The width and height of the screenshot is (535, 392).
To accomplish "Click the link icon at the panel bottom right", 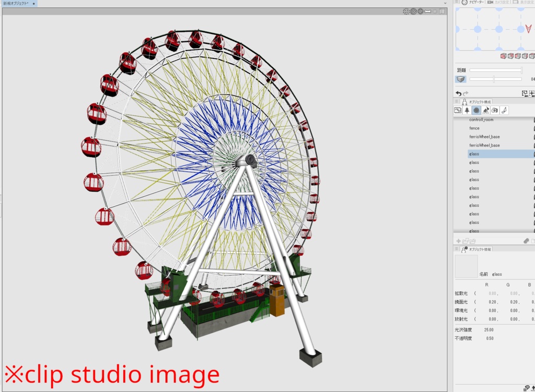I will (x=527, y=388).
